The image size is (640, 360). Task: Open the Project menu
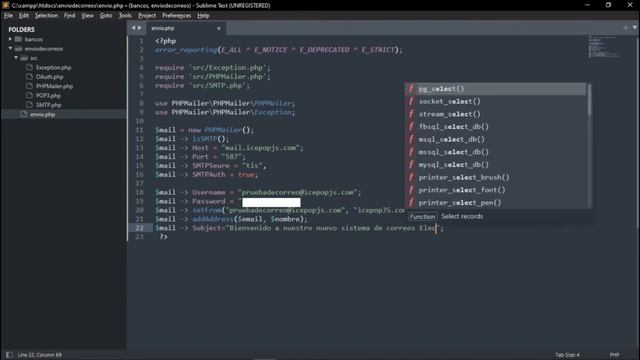147,16
